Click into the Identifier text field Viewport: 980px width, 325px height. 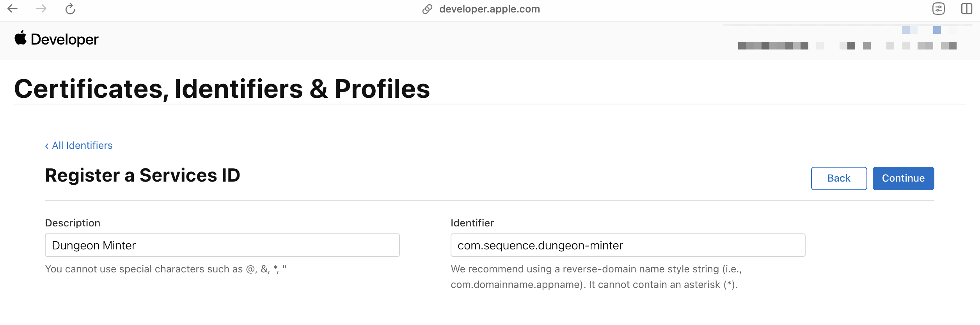click(627, 245)
